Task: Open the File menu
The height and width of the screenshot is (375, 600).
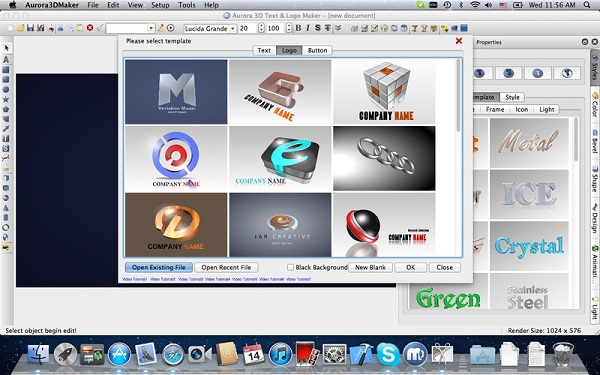Action: [93, 5]
